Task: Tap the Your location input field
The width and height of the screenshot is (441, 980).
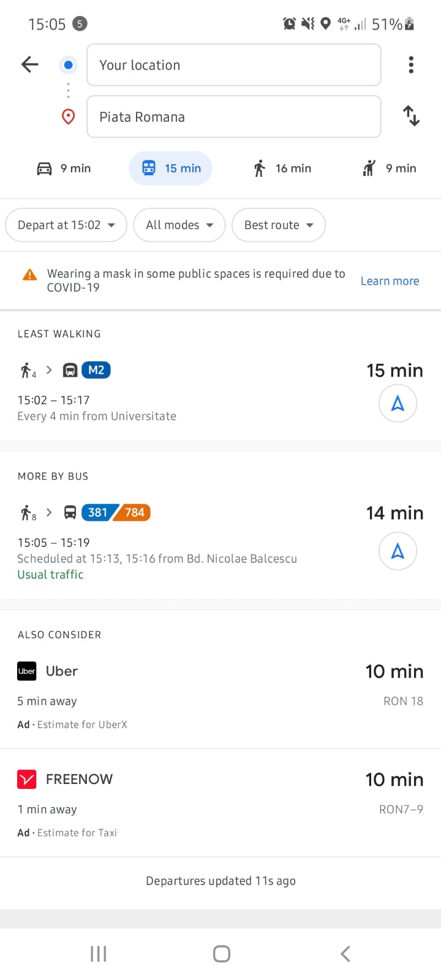Action: click(233, 65)
